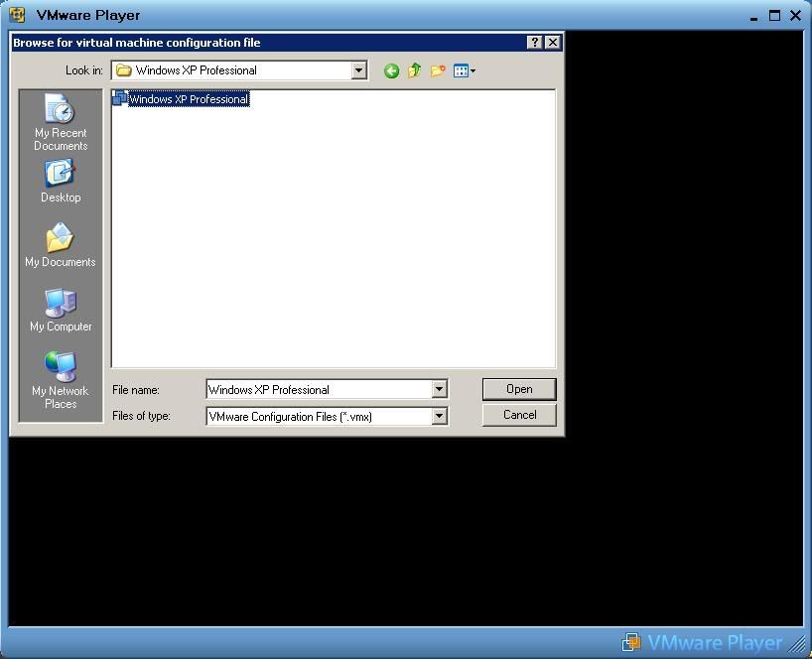Jump to Desktop in the places bar
Viewport: 812px width, 659px height.
pyautogui.click(x=61, y=182)
